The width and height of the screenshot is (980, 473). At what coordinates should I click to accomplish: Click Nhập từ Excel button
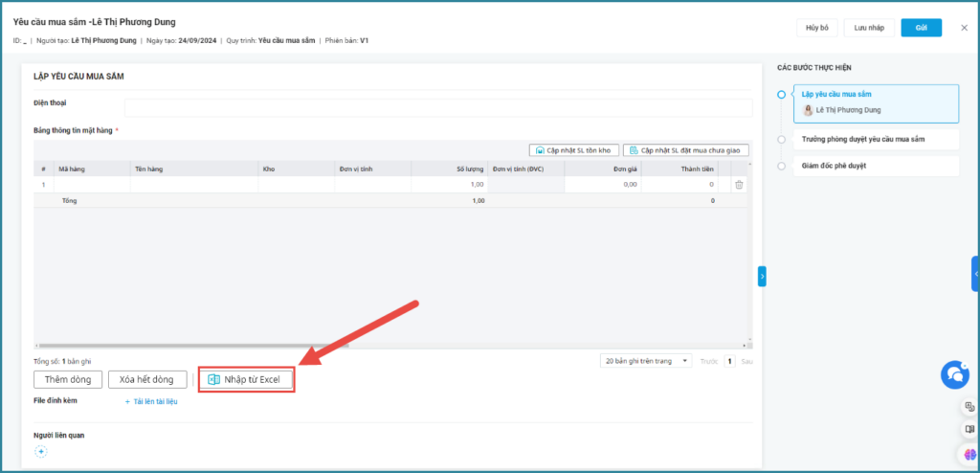coord(247,380)
